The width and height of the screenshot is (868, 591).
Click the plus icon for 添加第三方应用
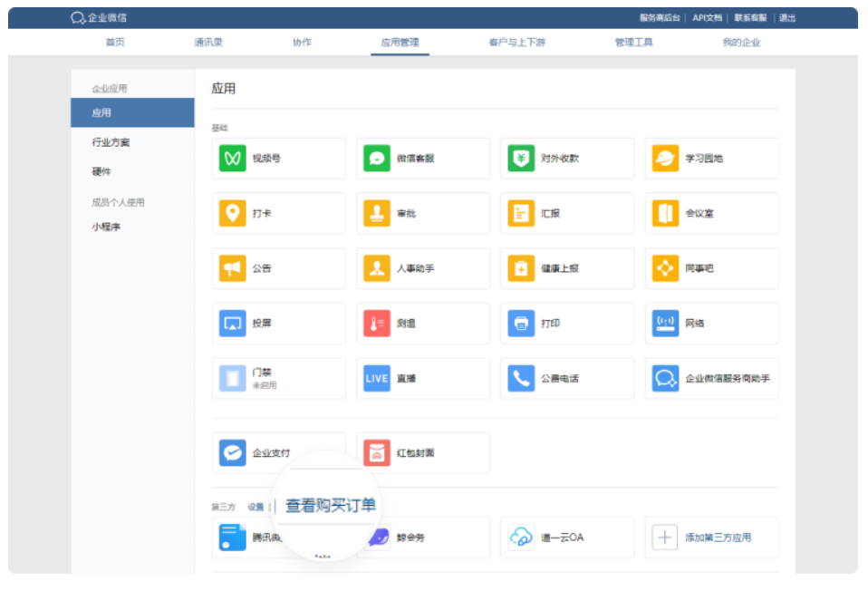pos(665,538)
